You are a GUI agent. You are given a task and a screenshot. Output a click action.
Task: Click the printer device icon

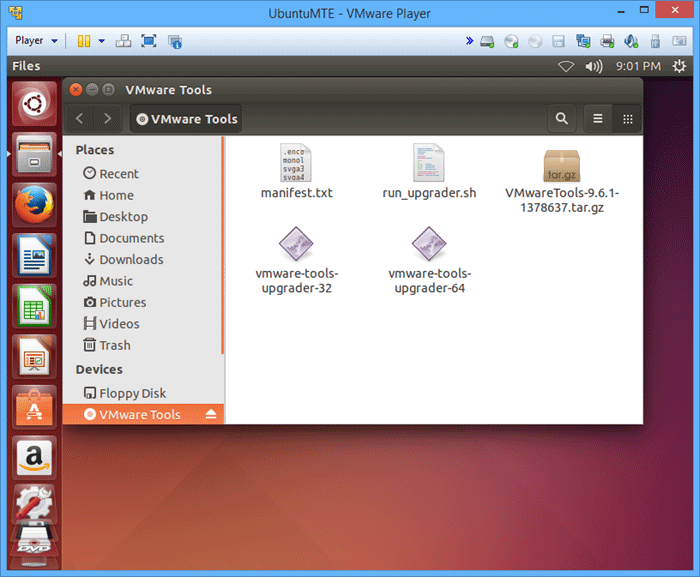[607, 42]
